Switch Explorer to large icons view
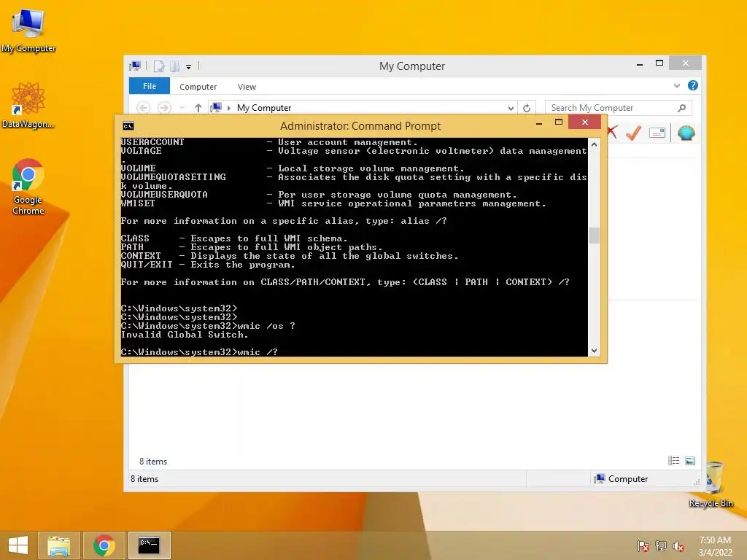 (x=690, y=461)
